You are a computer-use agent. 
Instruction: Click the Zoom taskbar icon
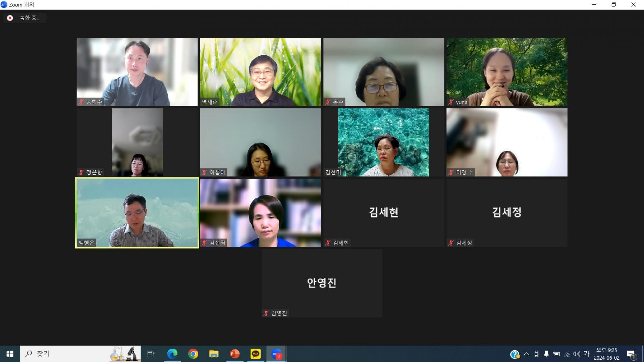point(276,354)
